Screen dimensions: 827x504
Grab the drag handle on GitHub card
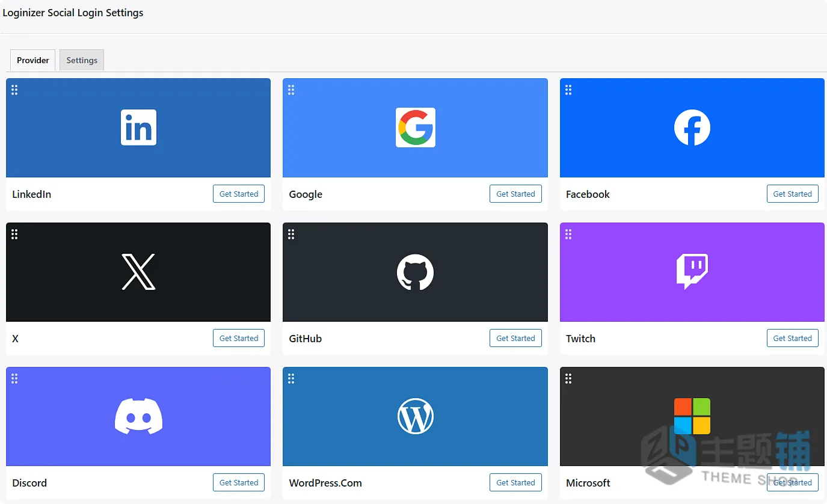(291, 234)
